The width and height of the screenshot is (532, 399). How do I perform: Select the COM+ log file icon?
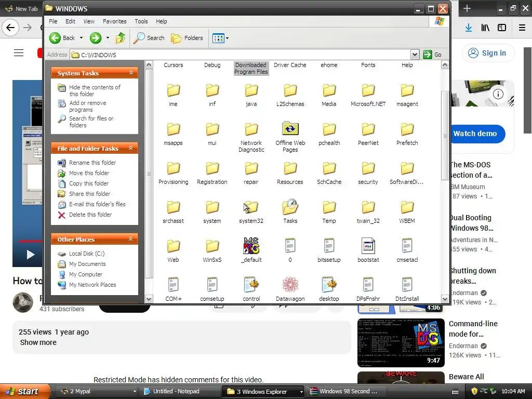pyautogui.click(x=173, y=285)
